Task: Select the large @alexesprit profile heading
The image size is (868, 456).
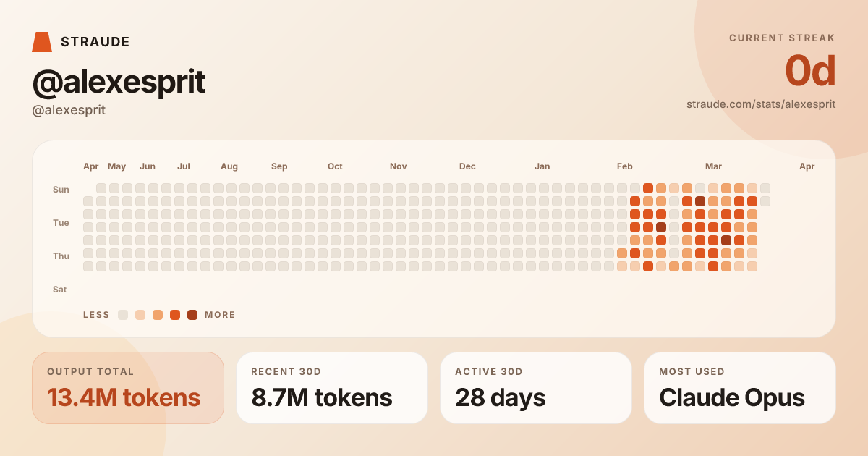Action: 119,83
